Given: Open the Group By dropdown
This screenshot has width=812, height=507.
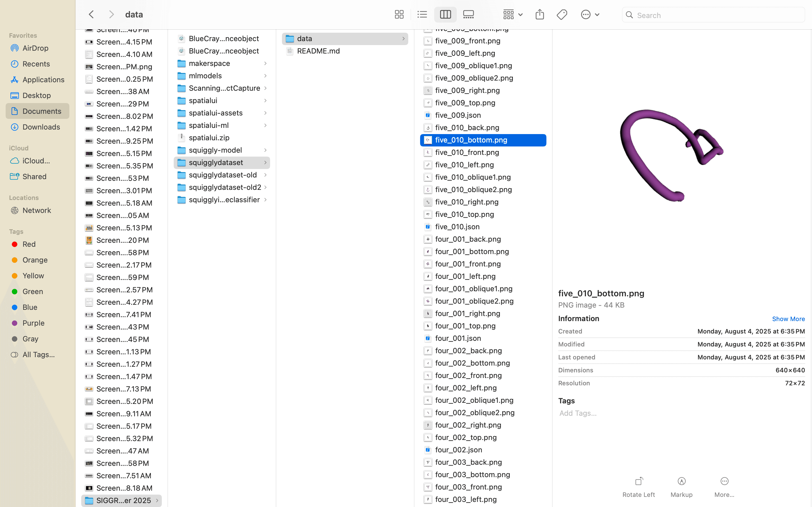Looking at the screenshot, I should click(x=512, y=14).
